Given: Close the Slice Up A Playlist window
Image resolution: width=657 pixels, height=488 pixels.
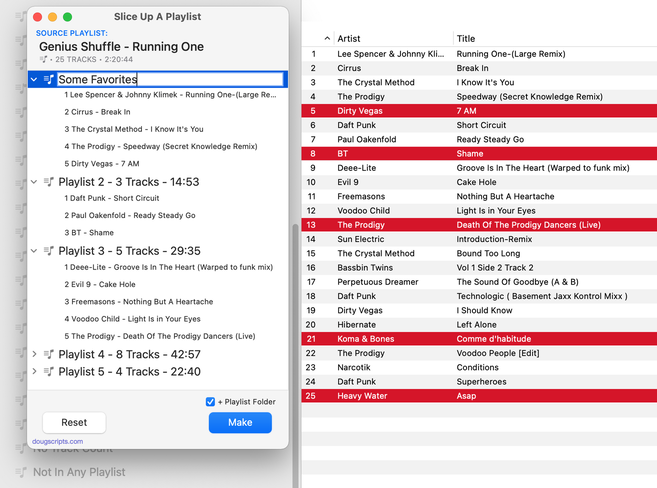Looking at the screenshot, I should click(37, 17).
